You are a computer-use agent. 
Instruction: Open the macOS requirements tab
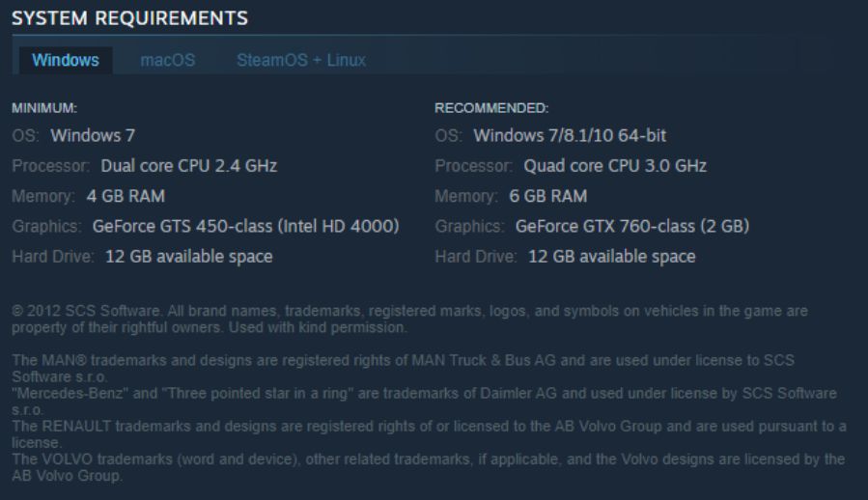(x=168, y=60)
